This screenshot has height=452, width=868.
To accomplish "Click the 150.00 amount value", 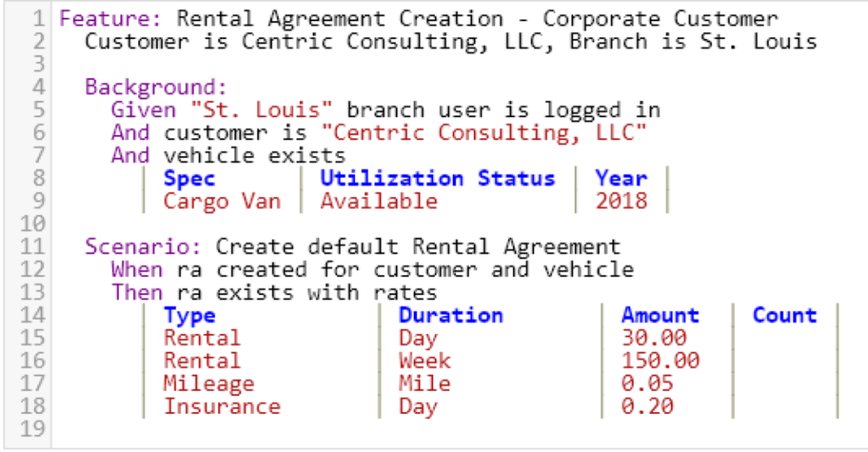I will point(659,361).
